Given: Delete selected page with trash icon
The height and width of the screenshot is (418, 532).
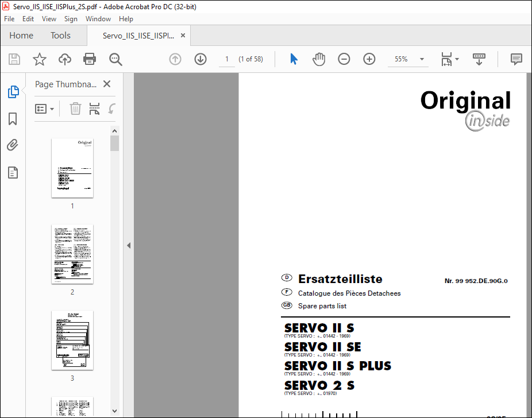Looking at the screenshot, I should 75,109.
